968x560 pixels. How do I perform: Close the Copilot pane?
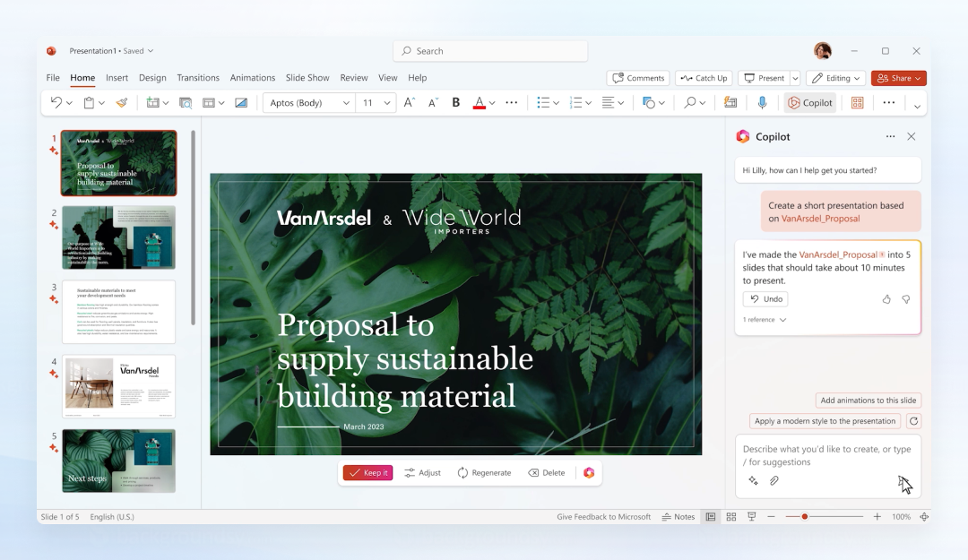tap(912, 136)
